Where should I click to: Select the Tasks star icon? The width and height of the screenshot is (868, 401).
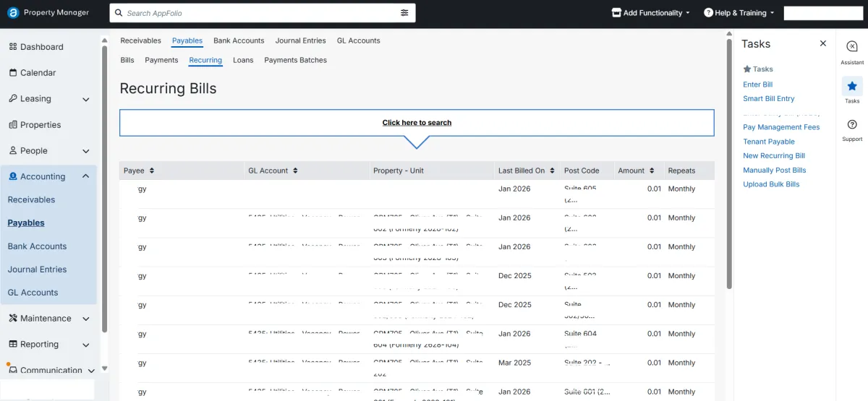[x=852, y=86]
